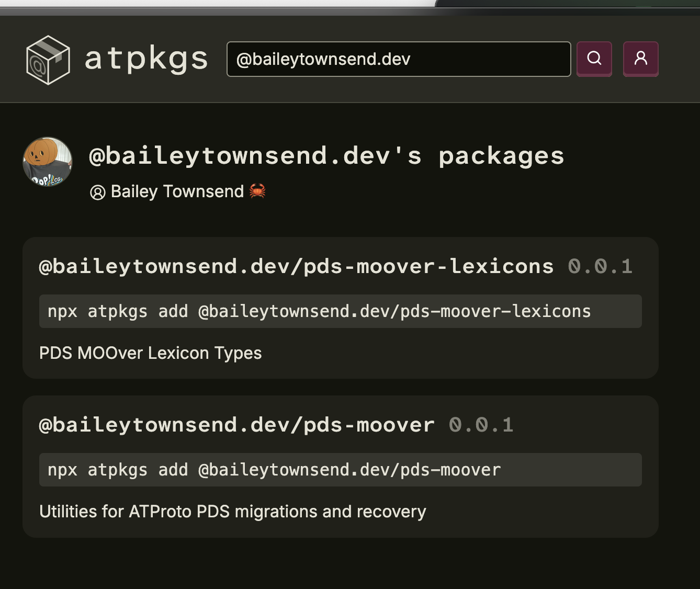Click the "Utilities for ATProto PDS migrations" description
700x589 pixels.
tap(232, 511)
